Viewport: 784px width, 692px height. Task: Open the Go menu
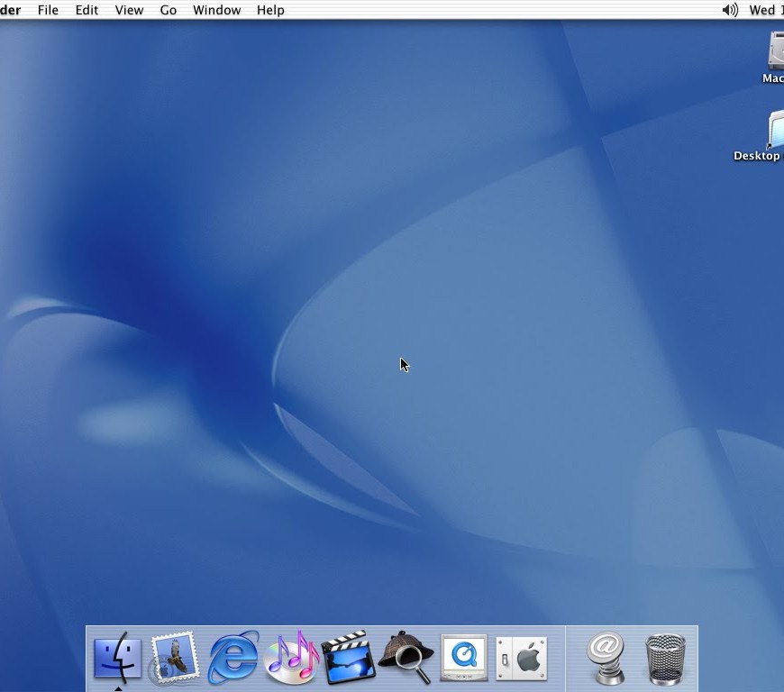(x=169, y=10)
